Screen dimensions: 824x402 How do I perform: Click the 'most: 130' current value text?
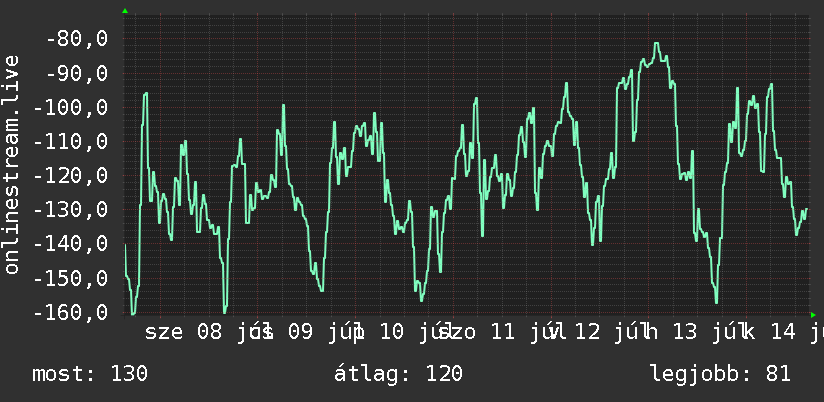pos(90,374)
